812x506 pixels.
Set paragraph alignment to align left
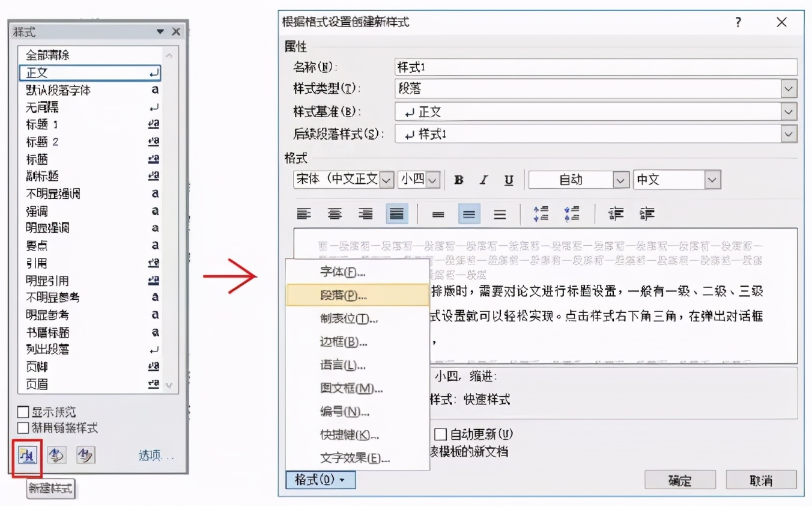click(305, 214)
